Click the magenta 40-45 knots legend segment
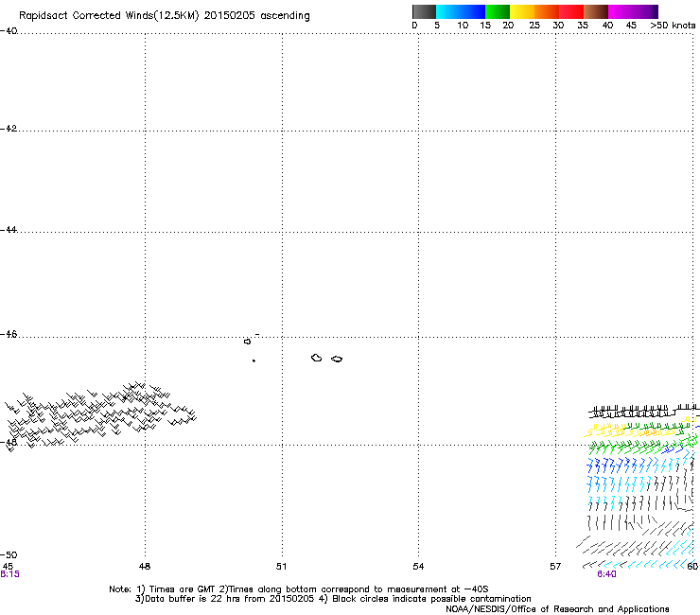The width and height of the screenshot is (700, 615). (621, 11)
